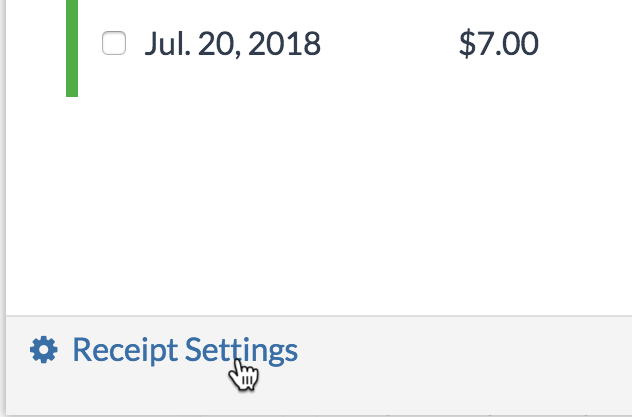Click the green indicator left of the checkbox
632x417 pixels.
(72, 48)
